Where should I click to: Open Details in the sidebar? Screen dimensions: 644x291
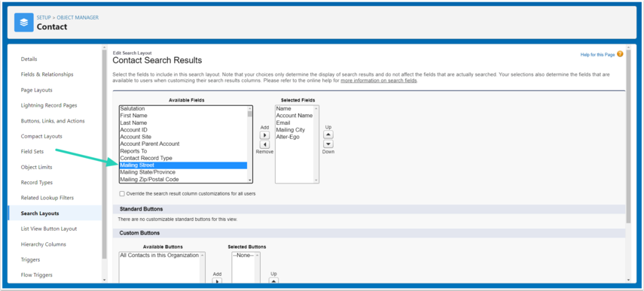pyautogui.click(x=29, y=59)
